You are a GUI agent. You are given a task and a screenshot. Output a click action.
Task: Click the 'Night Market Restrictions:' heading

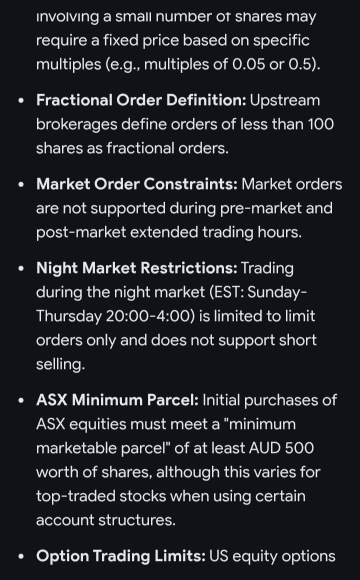pyautogui.click(x=137, y=268)
